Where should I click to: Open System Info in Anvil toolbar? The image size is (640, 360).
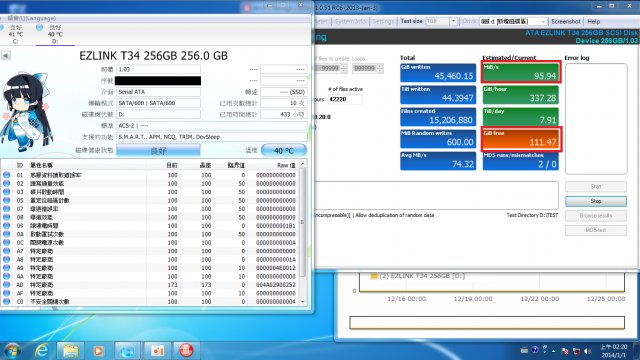(351, 22)
